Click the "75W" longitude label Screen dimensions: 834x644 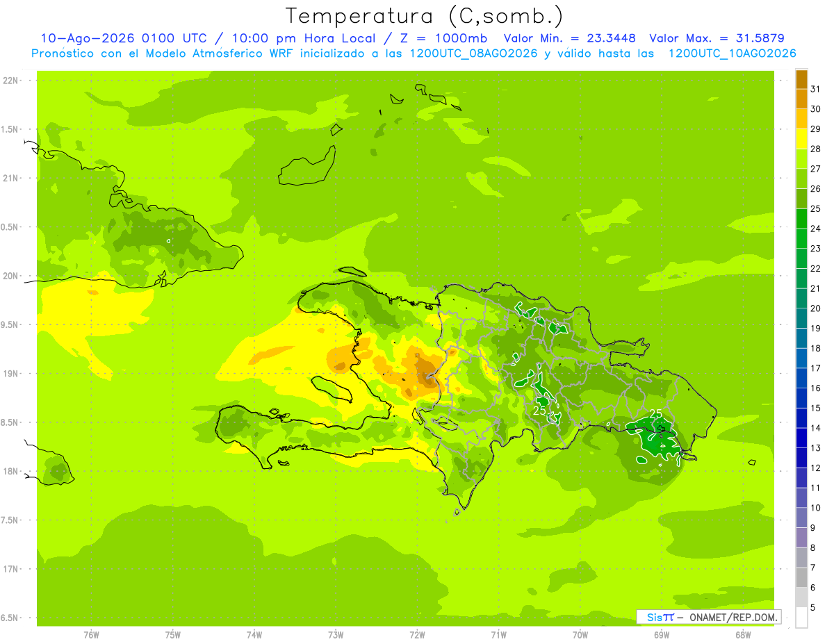click(173, 636)
